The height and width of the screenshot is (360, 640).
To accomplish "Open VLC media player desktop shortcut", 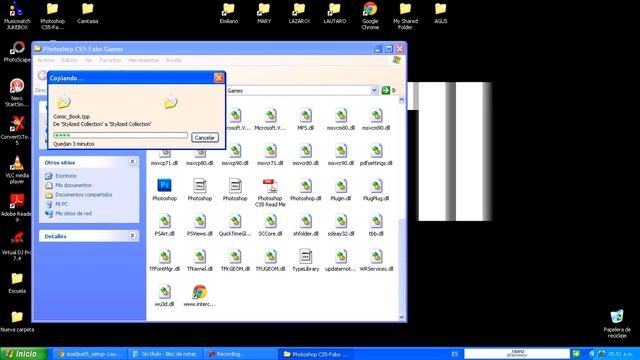I will click(17, 169).
